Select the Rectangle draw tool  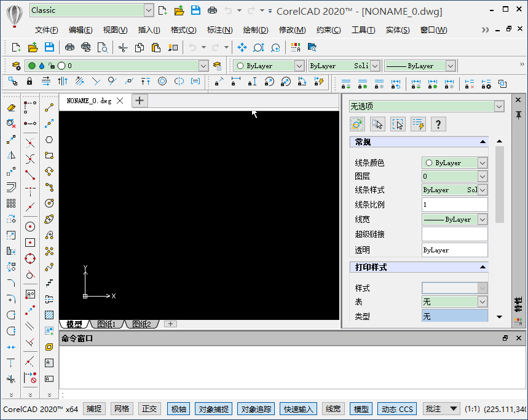click(49, 155)
